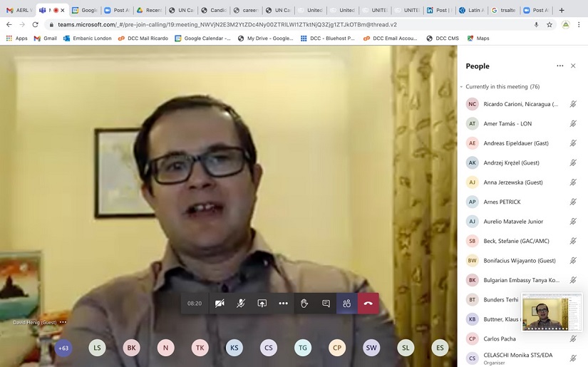Click AE avatar of Andreas Eipeldauer
Viewport: 588px width, 367px height.
tap(472, 143)
